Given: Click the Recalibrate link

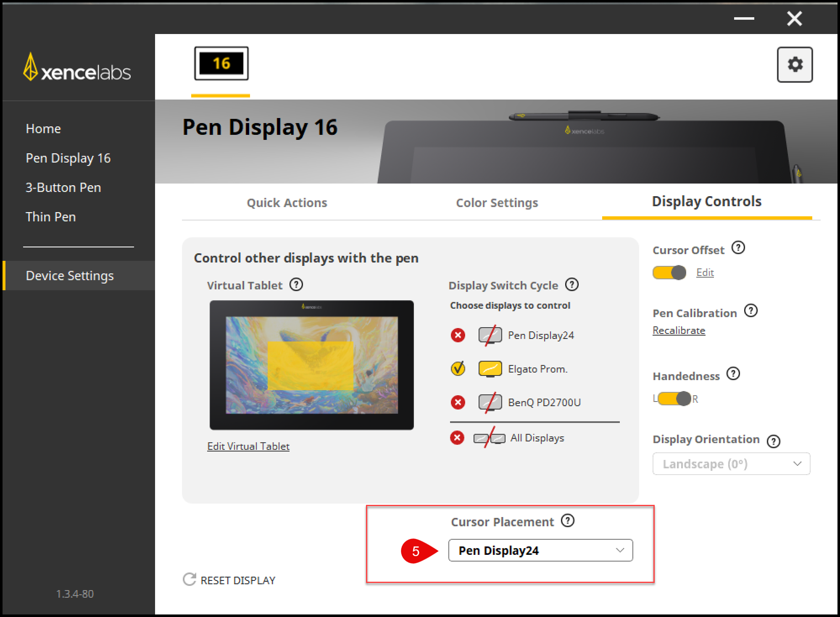Looking at the screenshot, I should point(679,331).
